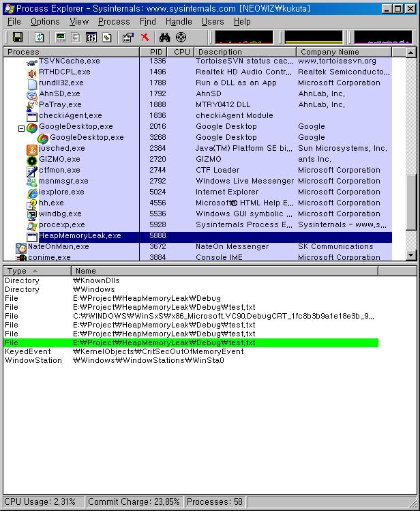Select the WinSta0 WindowStation handle row
420x511 pixels.
[x=191, y=360]
